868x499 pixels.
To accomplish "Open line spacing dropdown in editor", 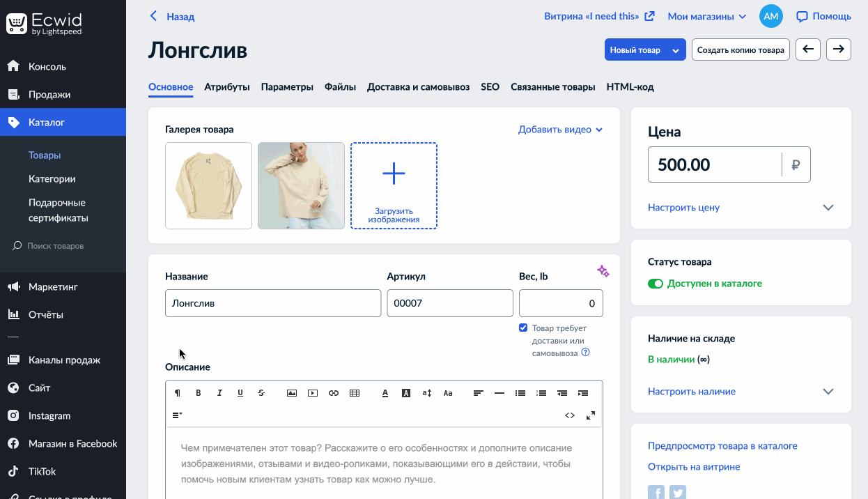I will tap(178, 415).
